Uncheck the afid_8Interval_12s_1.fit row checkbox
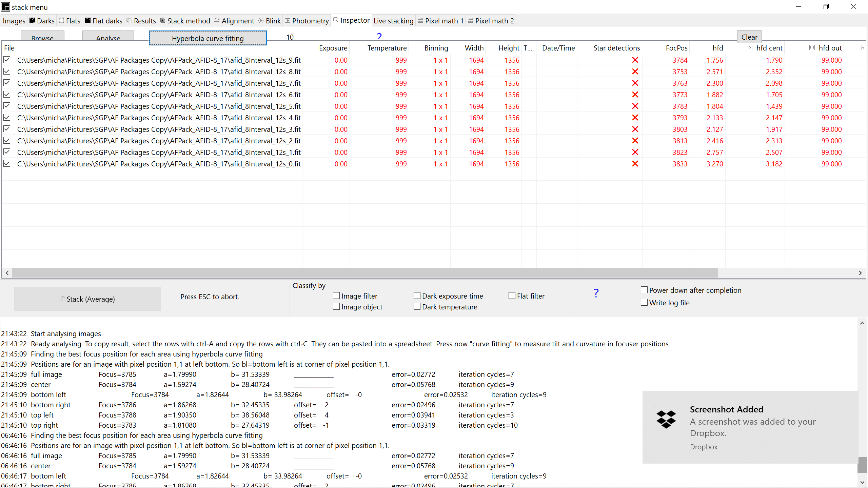The width and height of the screenshot is (868, 488). (7, 152)
